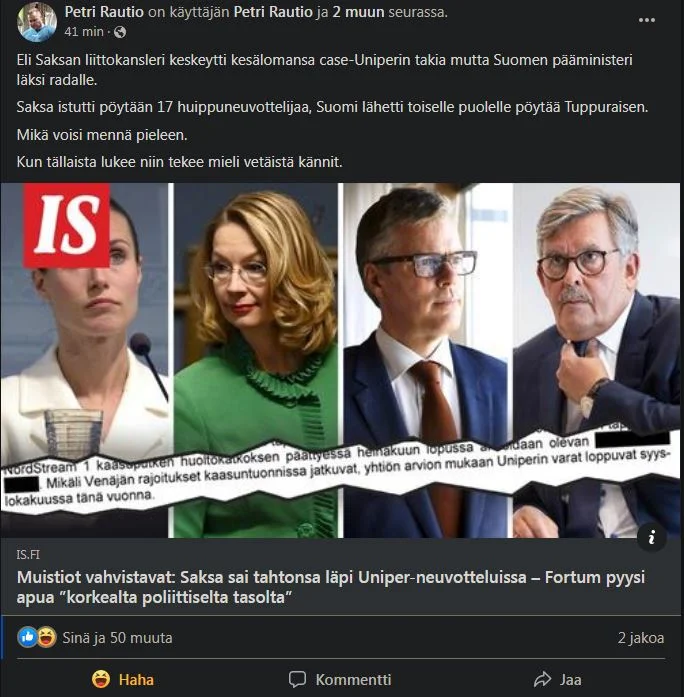Screen dimensions: 684x697
Task: Open the IS.FI source link
Action: pos(31,555)
